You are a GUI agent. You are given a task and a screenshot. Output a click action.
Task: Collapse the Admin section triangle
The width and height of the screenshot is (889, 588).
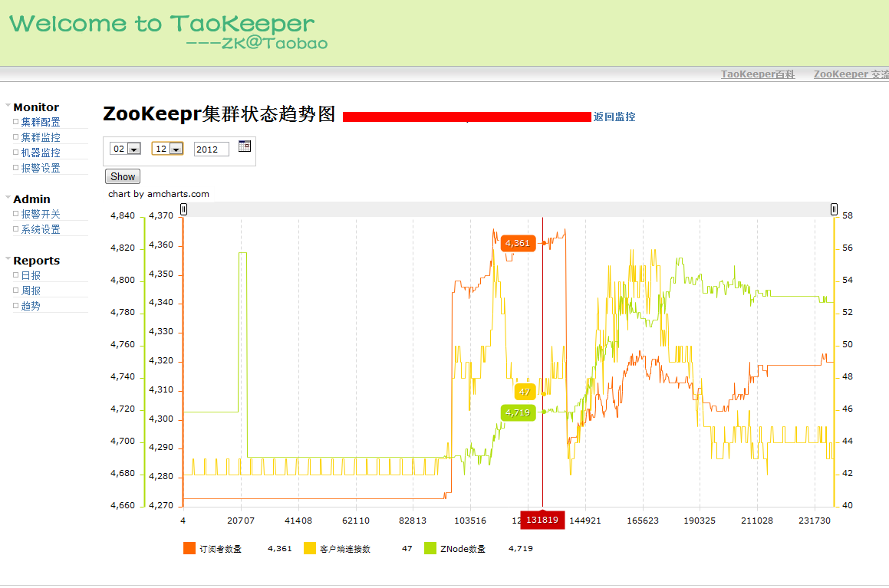[x=8, y=197]
